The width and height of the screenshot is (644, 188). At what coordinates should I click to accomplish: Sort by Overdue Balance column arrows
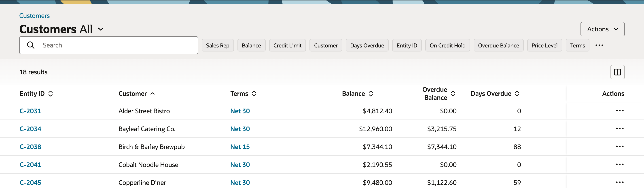click(453, 94)
